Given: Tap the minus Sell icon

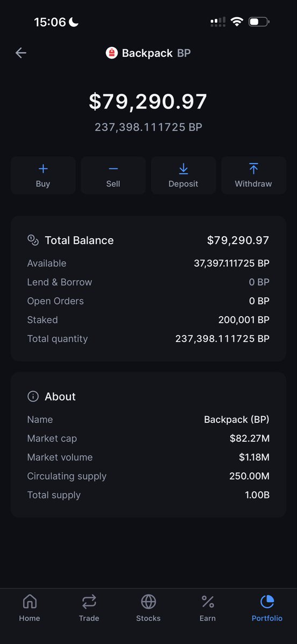Looking at the screenshot, I should [113, 169].
